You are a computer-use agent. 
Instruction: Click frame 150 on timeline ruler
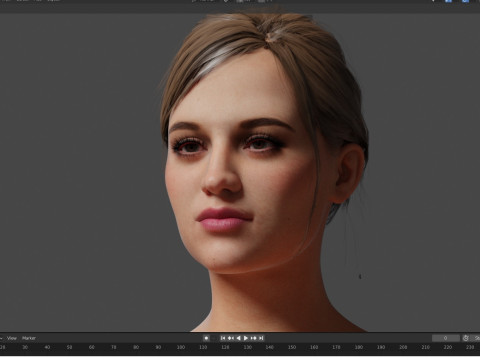point(292,347)
